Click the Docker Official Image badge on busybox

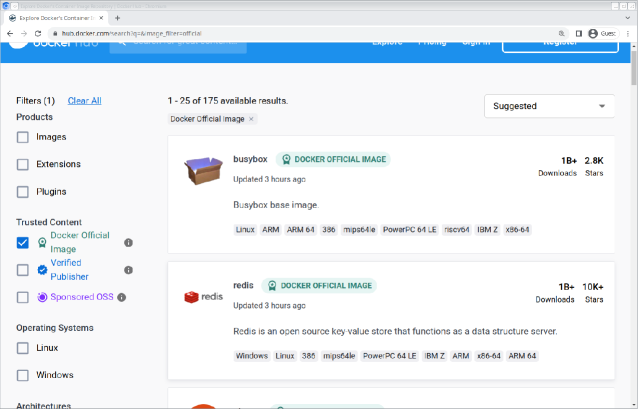click(333, 159)
